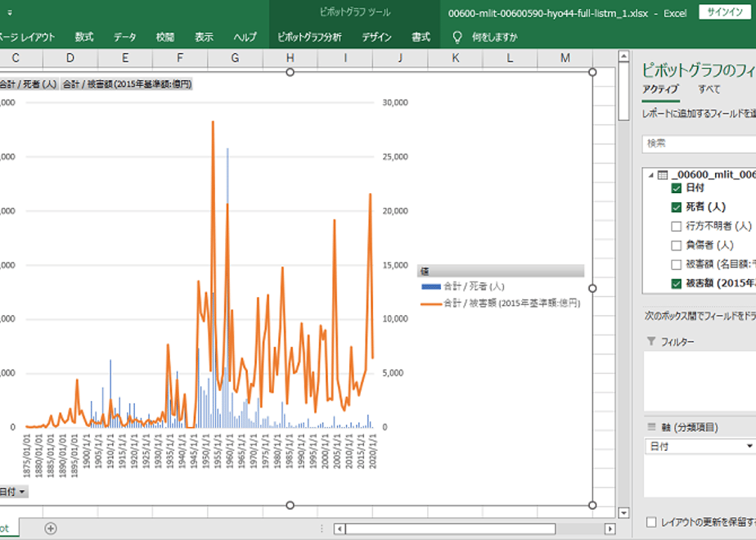This screenshot has width=756, height=540.
Task: Uncheck the 被害額 (2015年 field checkbox
Action: pyautogui.click(x=677, y=283)
